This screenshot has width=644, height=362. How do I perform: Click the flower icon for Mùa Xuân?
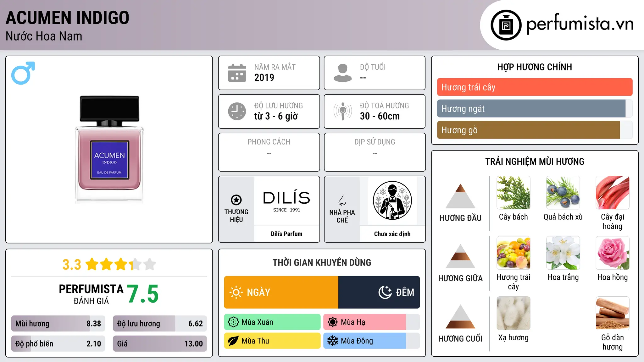[x=233, y=322]
